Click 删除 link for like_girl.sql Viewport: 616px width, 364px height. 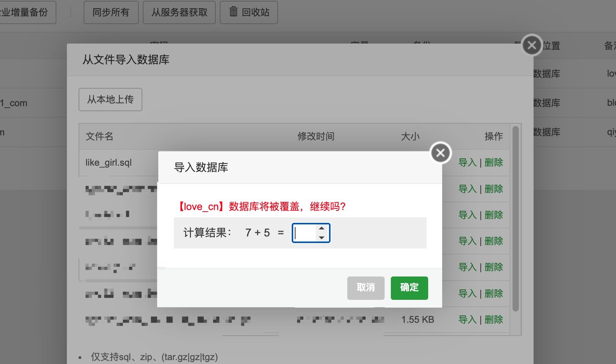pyautogui.click(x=493, y=163)
